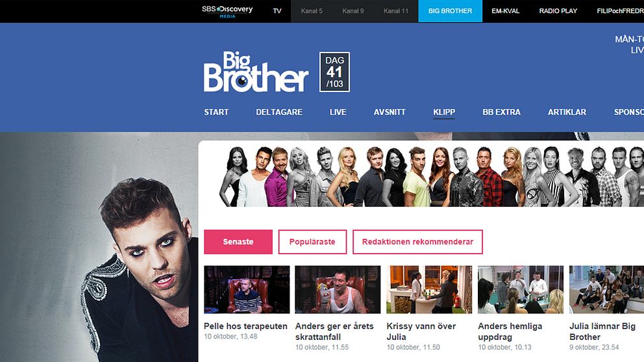The height and width of the screenshot is (362, 644).
Task: Open the DAG 41/103 day counter badge
Action: tap(334, 72)
